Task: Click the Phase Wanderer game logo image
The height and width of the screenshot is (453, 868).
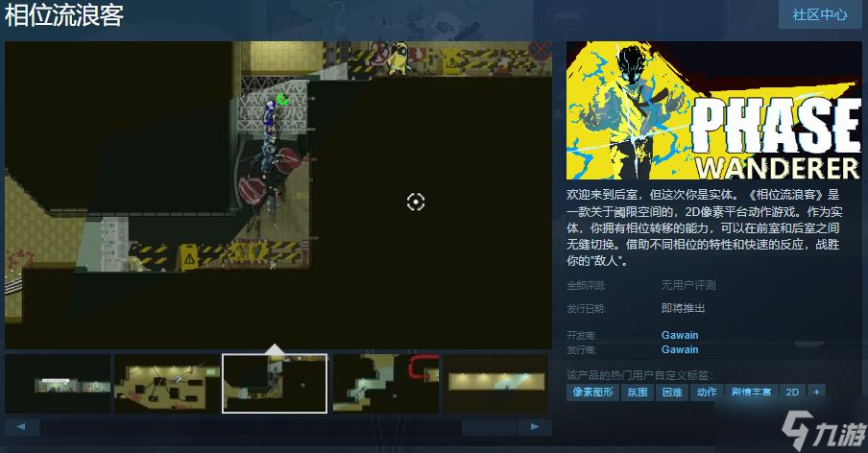Action: [713, 110]
